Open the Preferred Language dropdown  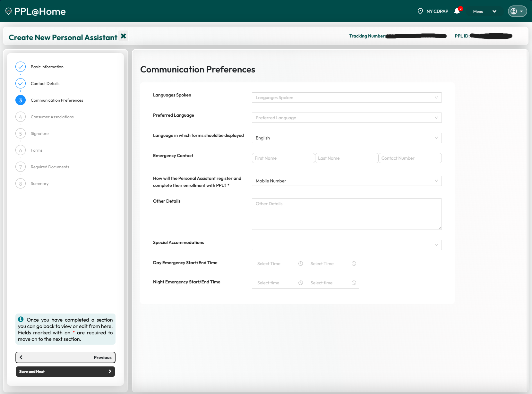coord(347,118)
